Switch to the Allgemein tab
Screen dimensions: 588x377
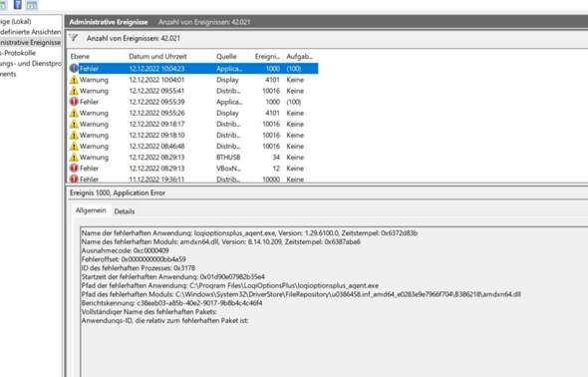(x=91, y=210)
